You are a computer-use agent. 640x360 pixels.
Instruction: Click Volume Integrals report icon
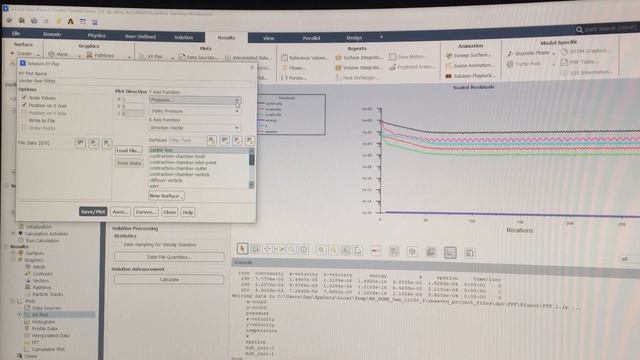(x=338, y=68)
